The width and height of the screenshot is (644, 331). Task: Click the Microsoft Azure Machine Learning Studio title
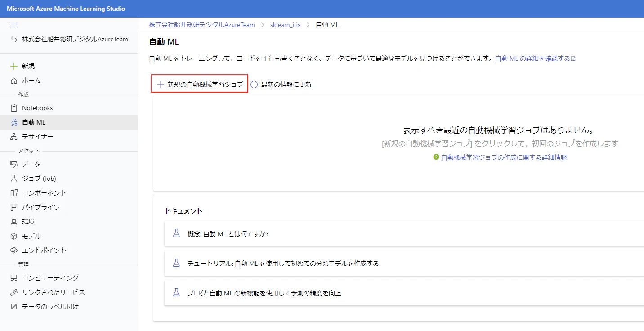(66, 9)
